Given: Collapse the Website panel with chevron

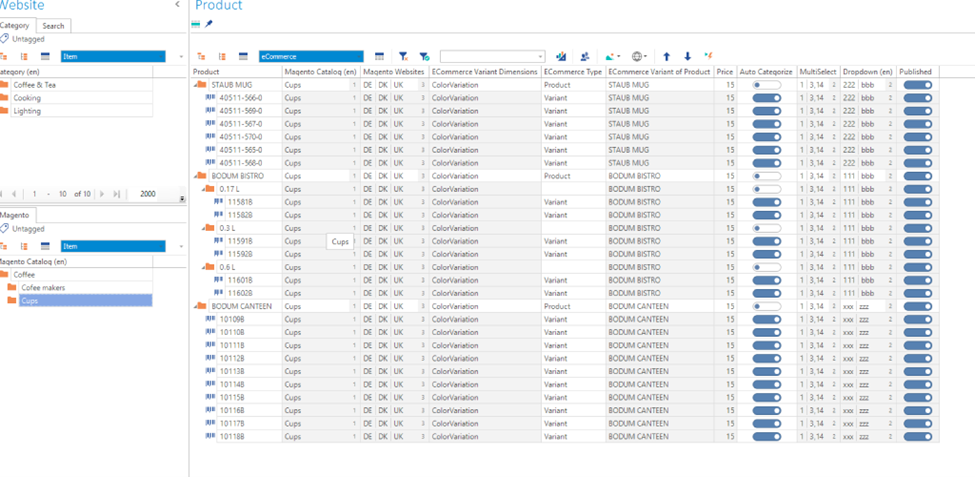Looking at the screenshot, I should coord(177,4).
